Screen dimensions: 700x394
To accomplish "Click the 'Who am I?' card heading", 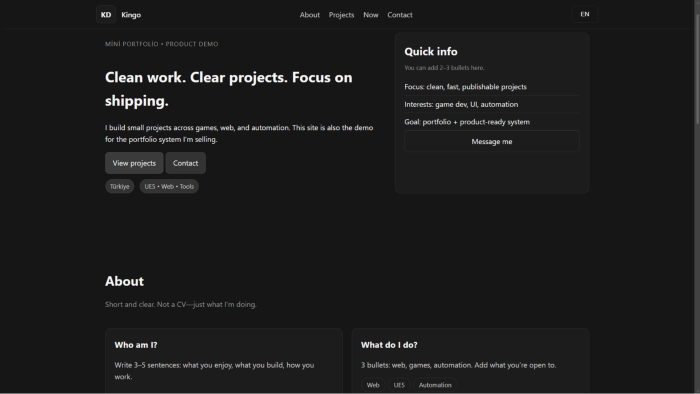I will 136,345.
